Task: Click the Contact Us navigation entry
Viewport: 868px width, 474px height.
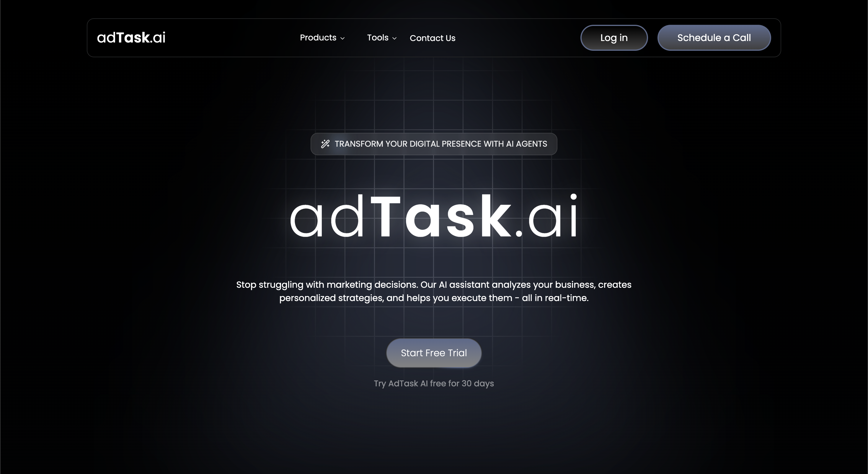Action: click(432, 38)
